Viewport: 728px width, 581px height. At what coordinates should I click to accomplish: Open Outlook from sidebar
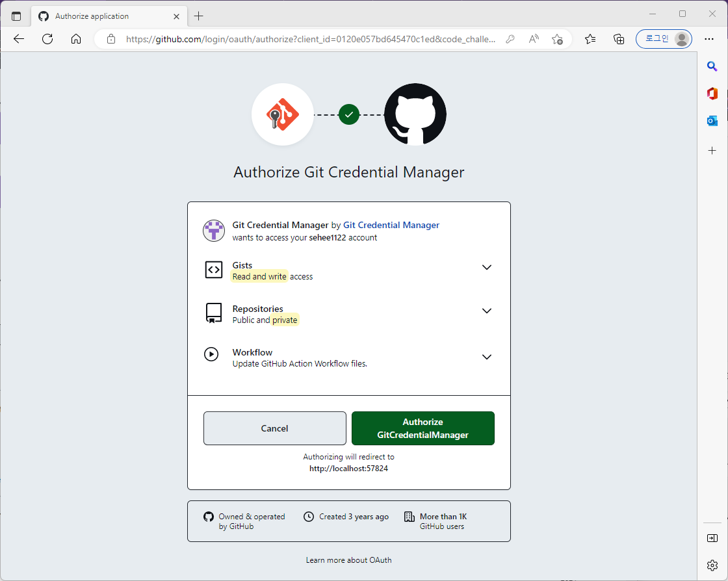coord(712,121)
